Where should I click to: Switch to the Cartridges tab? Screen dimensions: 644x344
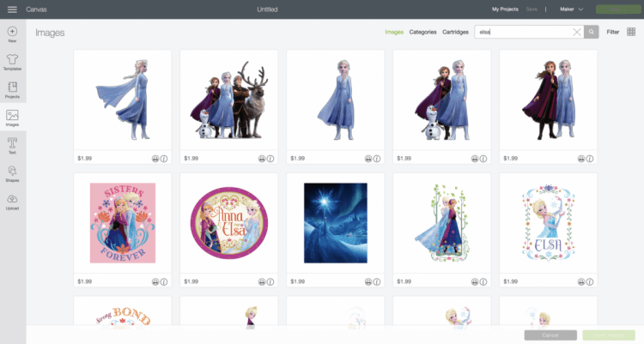point(455,32)
